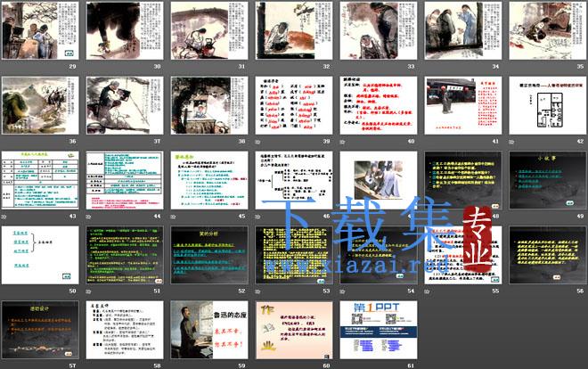The image size is (588, 369).
Task: Select slide 49 thumbnail titled 小故事
Action: [548, 180]
